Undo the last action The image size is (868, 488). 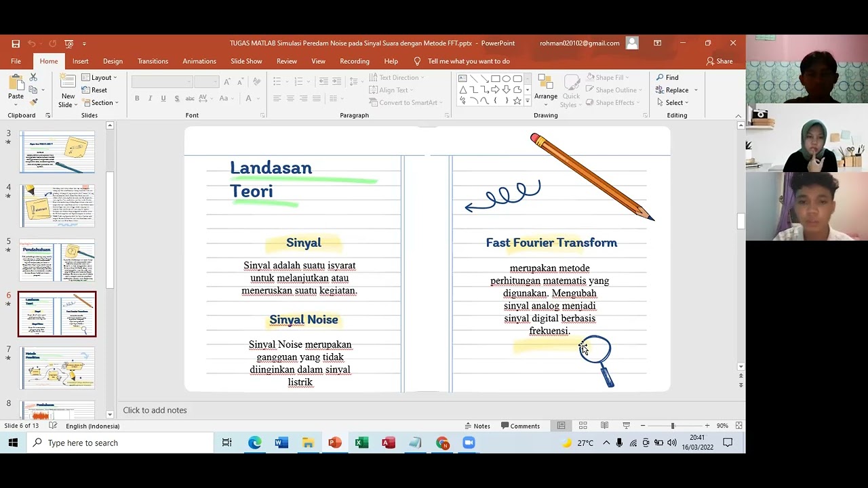32,43
